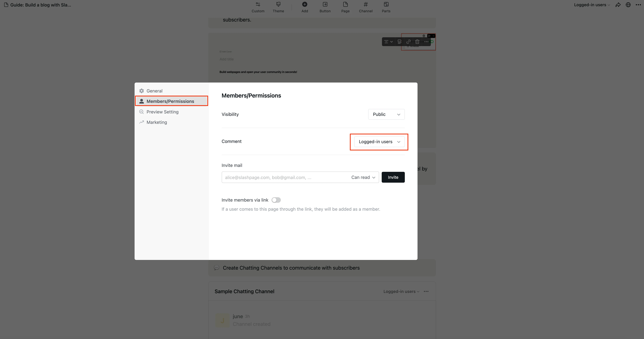Click the Comment label
This screenshot has width=644, height=339.
[232, 141]
